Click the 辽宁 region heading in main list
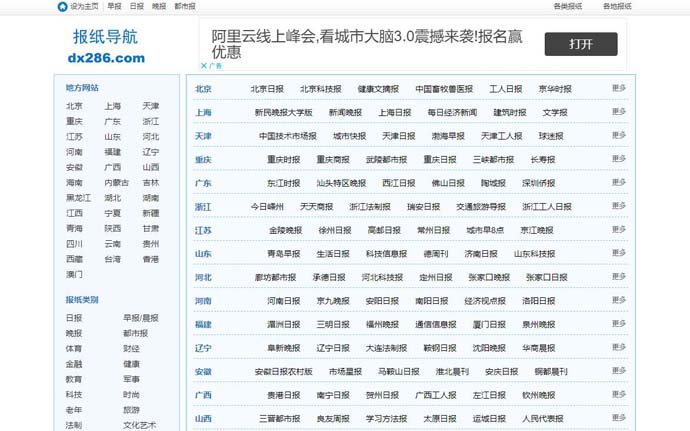Screen dimensions: 690x431 click(203, 348)
